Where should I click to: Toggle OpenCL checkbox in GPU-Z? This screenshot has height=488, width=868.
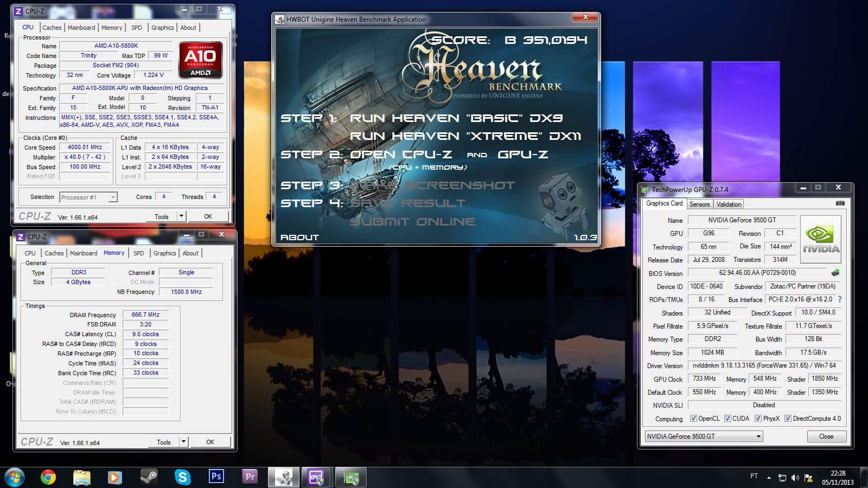tap(693, 419)
